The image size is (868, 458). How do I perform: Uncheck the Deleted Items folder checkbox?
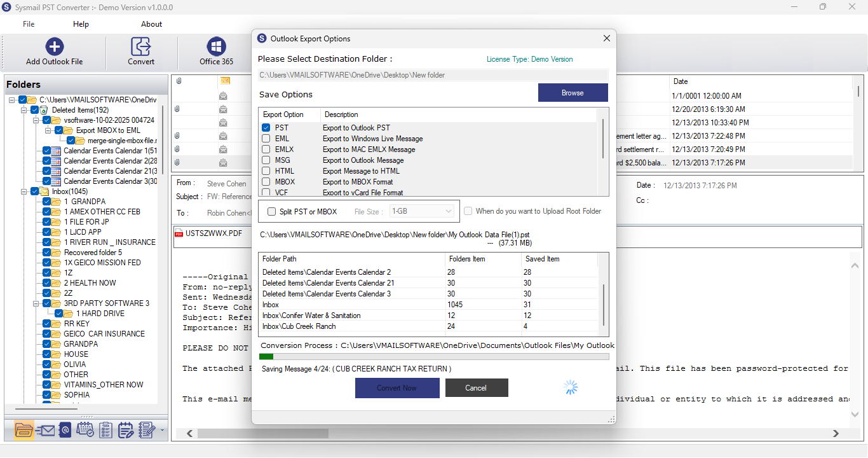pos(35,110)
